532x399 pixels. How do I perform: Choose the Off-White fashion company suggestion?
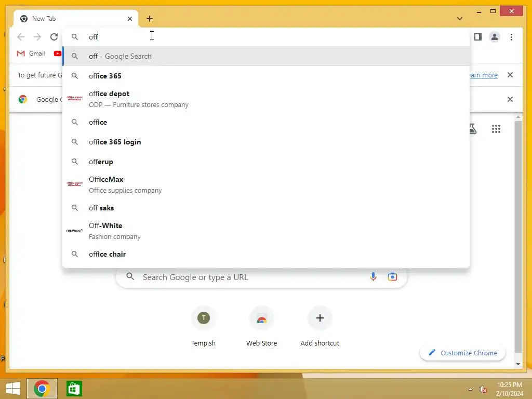pos(267,231)
